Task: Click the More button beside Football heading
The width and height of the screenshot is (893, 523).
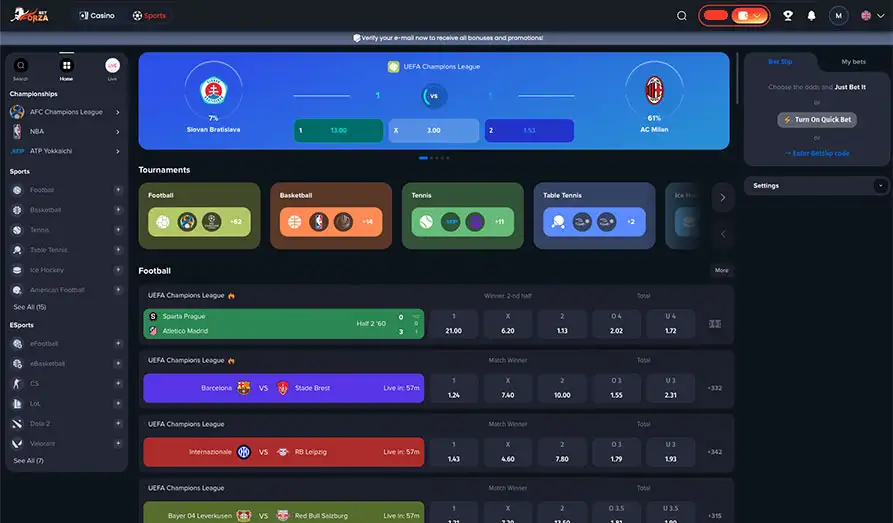Action: click(721, 271)
